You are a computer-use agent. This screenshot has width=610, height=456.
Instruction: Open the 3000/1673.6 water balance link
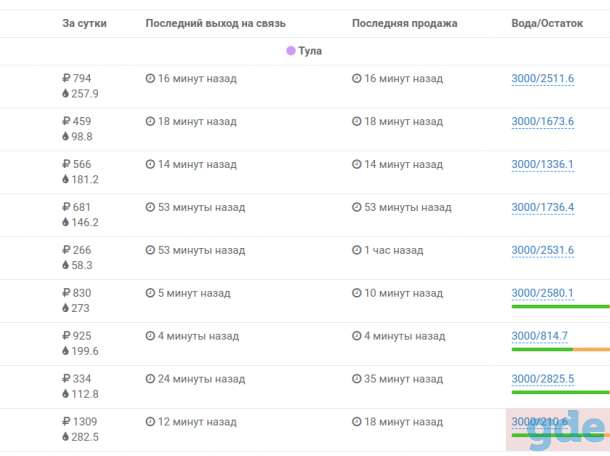pos(543,121)
